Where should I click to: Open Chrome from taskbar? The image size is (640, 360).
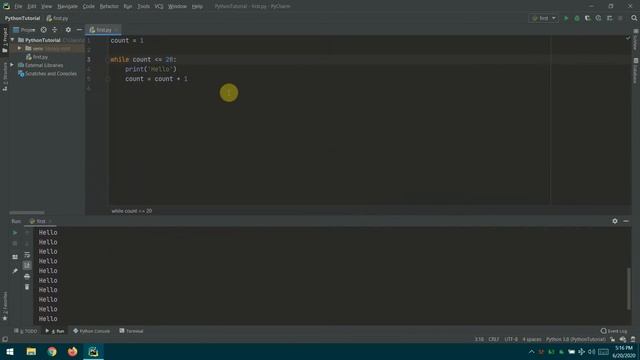click(52, 351)
